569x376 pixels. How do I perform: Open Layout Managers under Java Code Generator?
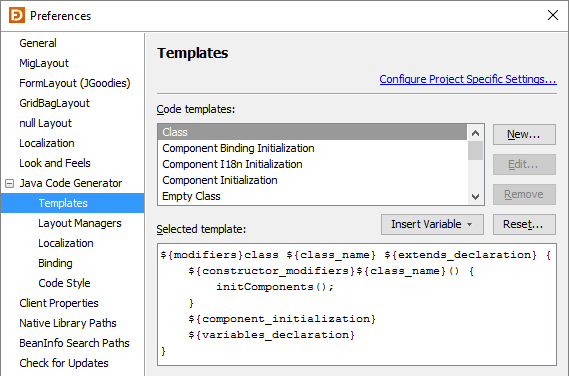80,223
